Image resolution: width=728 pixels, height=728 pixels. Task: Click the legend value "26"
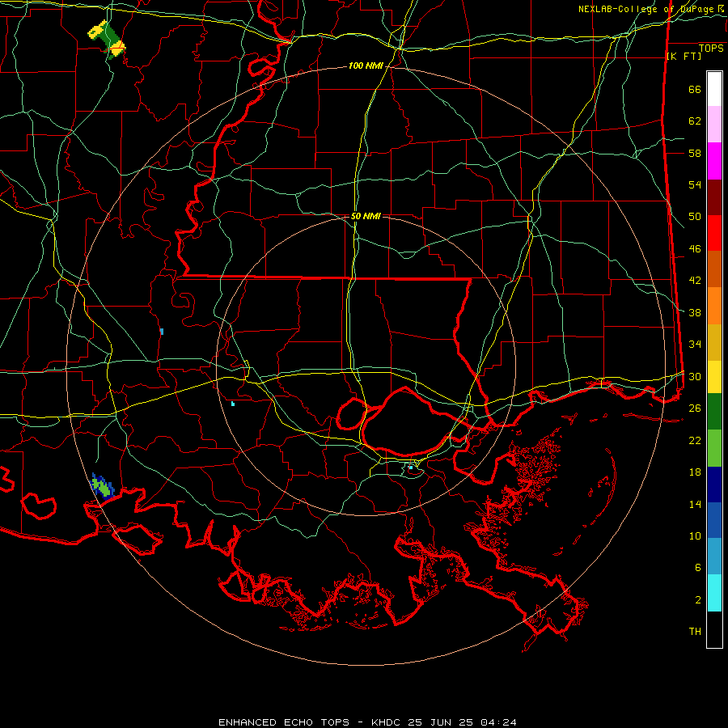click(x=695, y=408)
